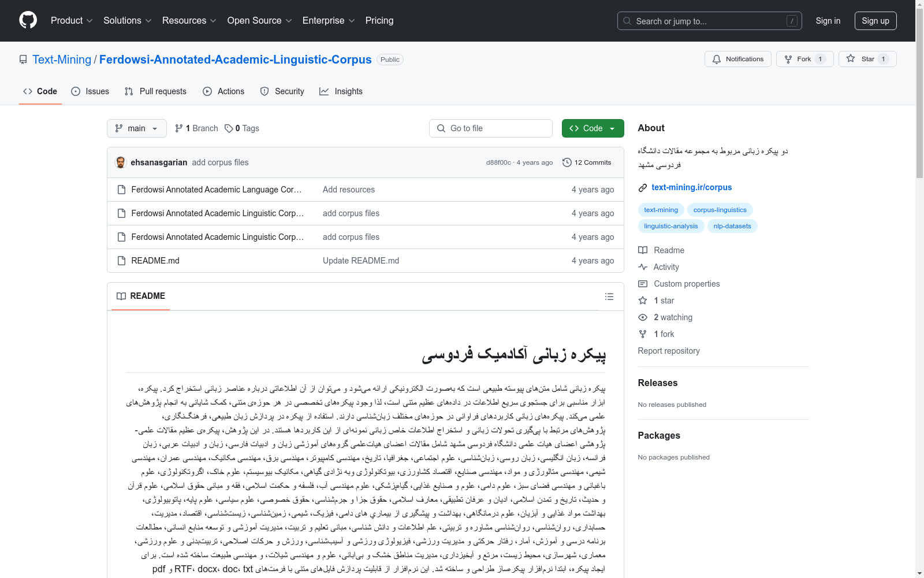Viewport: 924px width, 578px height.
Task: Open the Pull requests tab
Action: point(155,91)
